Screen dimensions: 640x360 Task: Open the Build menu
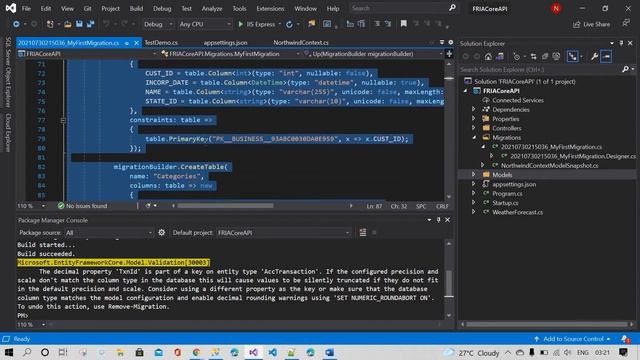pyautogui.click(x=136, y=8)
